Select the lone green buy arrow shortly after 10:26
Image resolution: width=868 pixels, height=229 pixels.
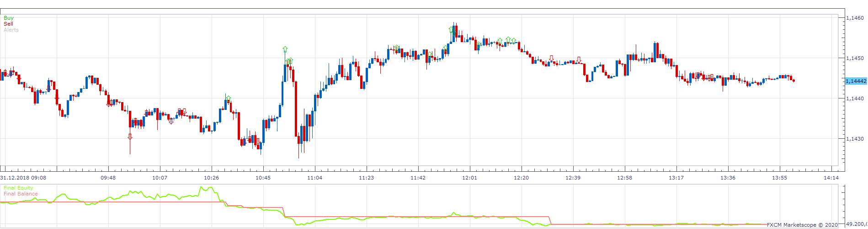(x=228, y=98)
